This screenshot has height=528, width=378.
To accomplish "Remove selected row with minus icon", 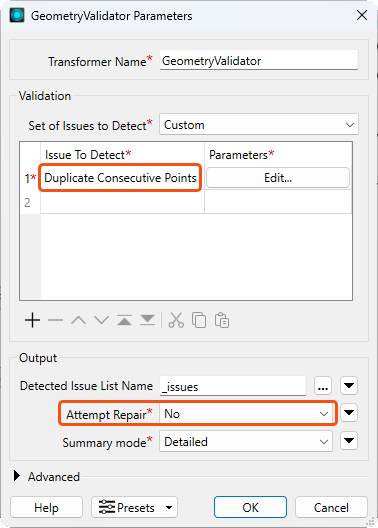I will click(56, 320).
